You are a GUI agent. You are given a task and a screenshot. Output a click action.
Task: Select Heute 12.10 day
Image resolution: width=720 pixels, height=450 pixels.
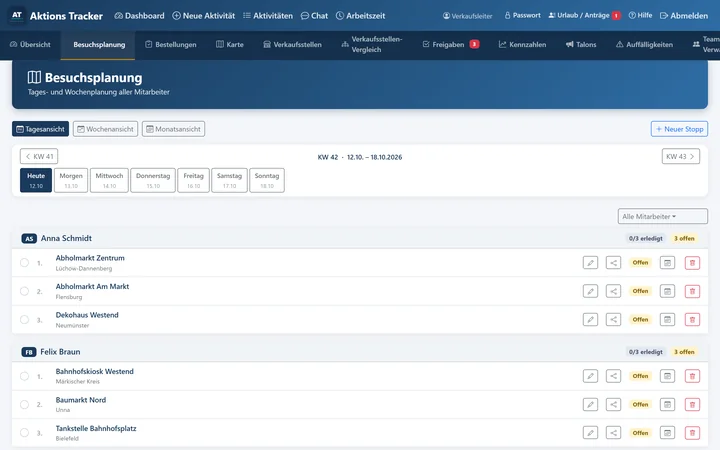[x=36, y=180]
